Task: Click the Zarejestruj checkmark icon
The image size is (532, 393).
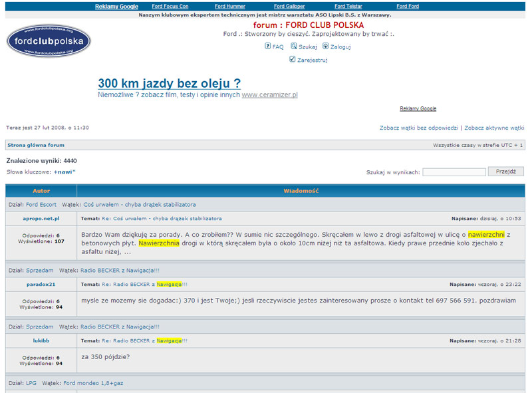Action: coord(293,59)
